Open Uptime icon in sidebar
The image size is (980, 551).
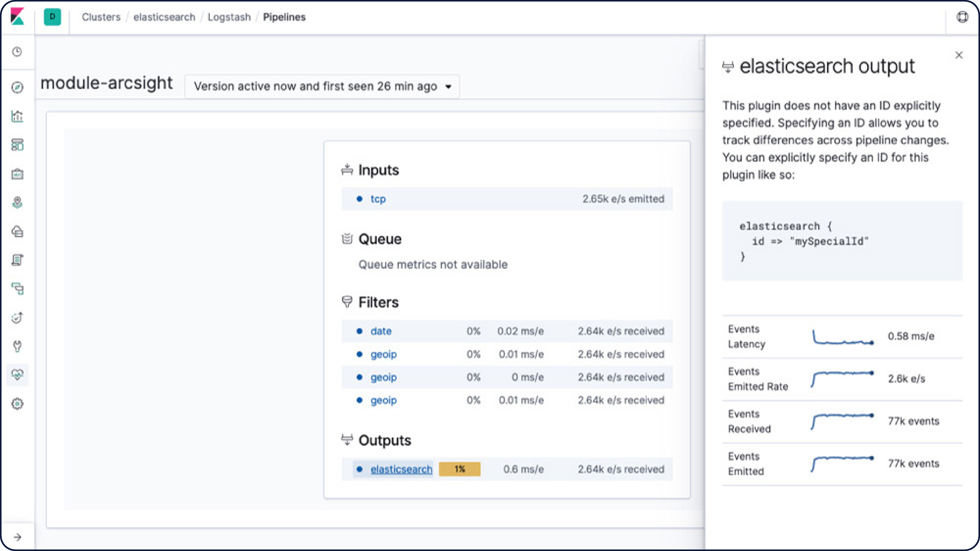click(17, 318)
